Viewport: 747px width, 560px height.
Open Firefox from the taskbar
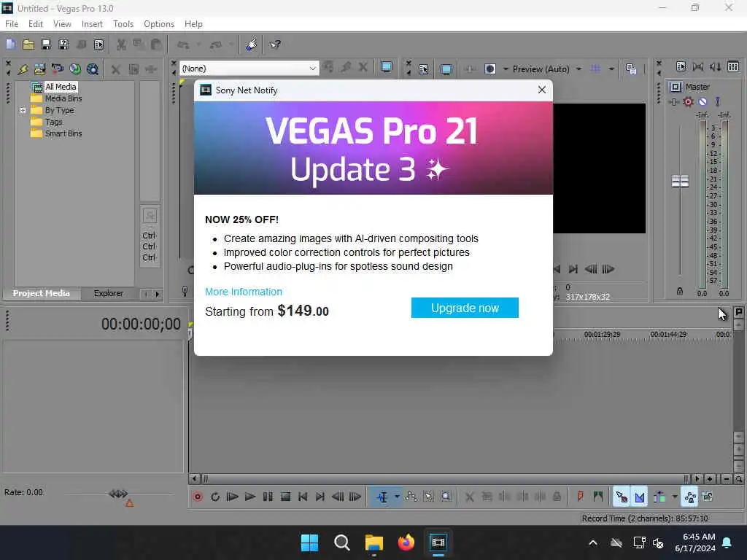pyautogui.click(x=406, y=542)
